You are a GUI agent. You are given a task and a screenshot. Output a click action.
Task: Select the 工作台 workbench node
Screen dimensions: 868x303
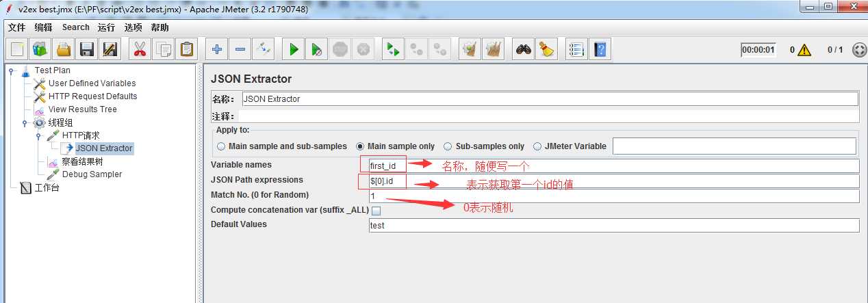coord(47,187)
